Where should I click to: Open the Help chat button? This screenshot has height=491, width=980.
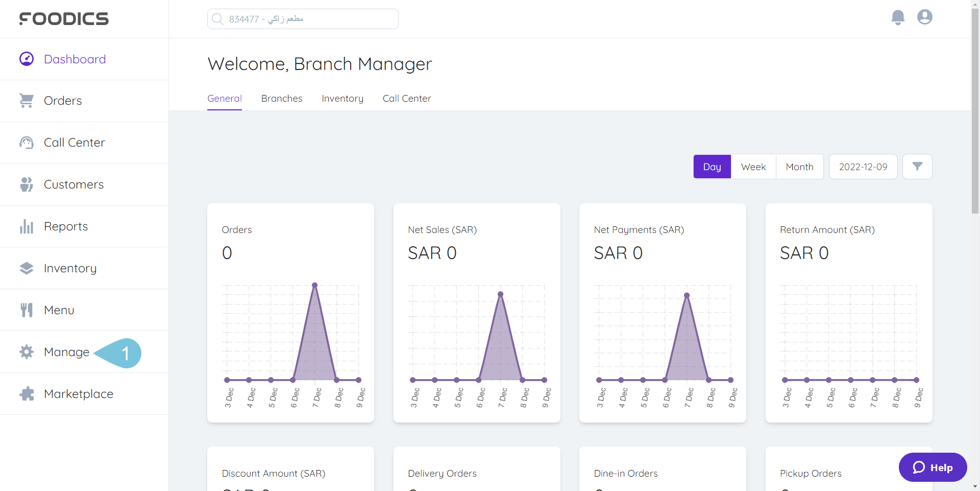click(933, 467)
